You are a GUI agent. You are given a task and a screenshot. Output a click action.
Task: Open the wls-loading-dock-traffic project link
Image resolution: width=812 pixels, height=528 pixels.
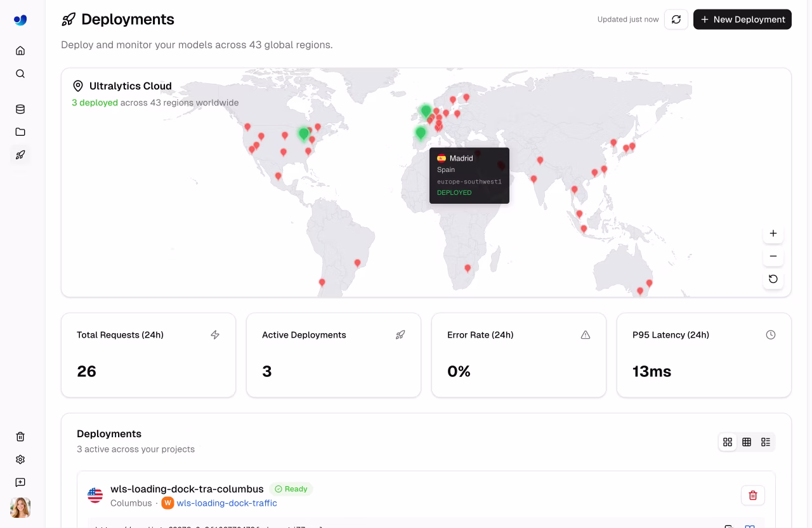click(226, 503)
